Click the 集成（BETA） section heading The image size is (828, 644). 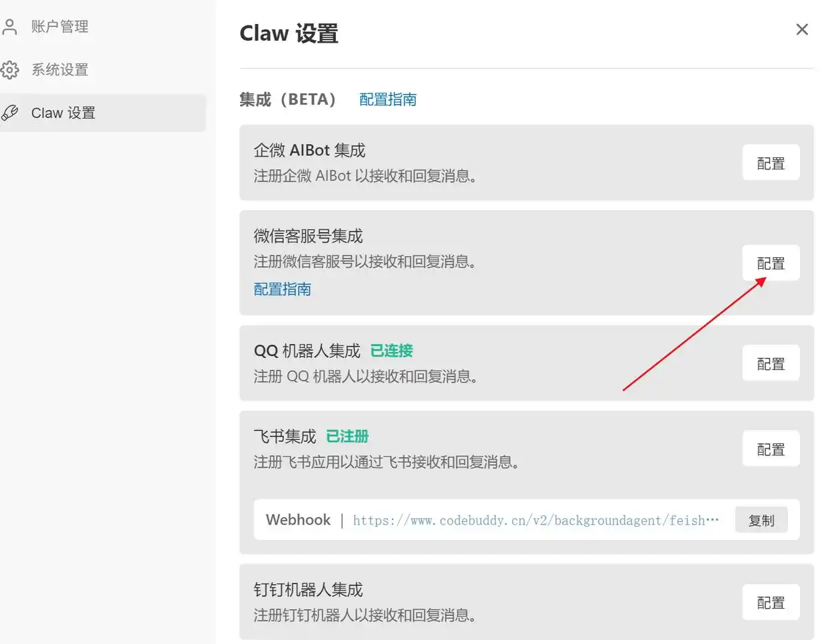coord(289,99)
